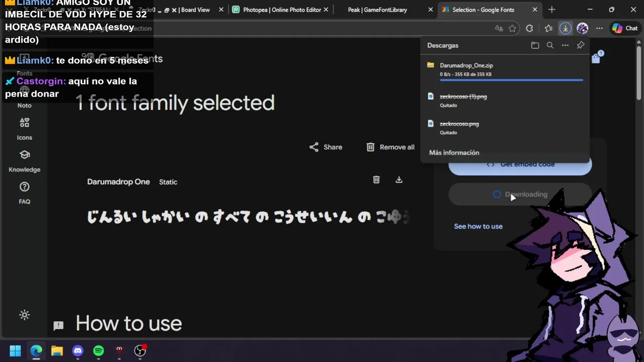Click How to use heading
Viewport: 644px width, 362px height.
click(129, 323)
